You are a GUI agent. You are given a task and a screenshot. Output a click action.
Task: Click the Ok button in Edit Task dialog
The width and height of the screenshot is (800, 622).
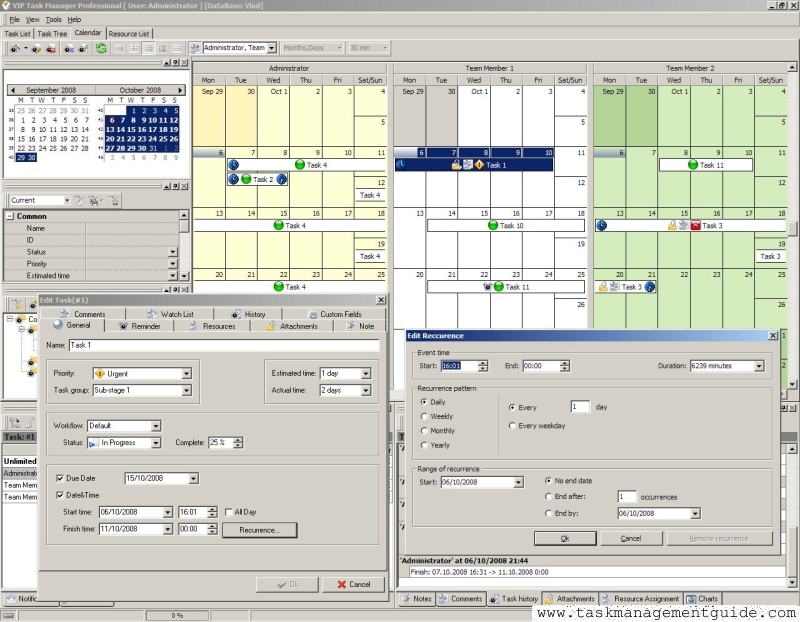pyautogui.click(x=287, y=584)
